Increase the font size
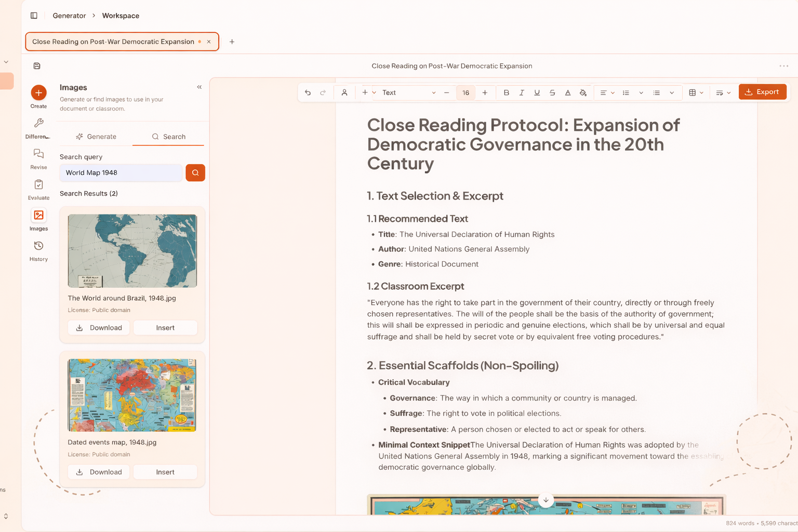This screenshot has height=532, width=798. tap(485, 92)
